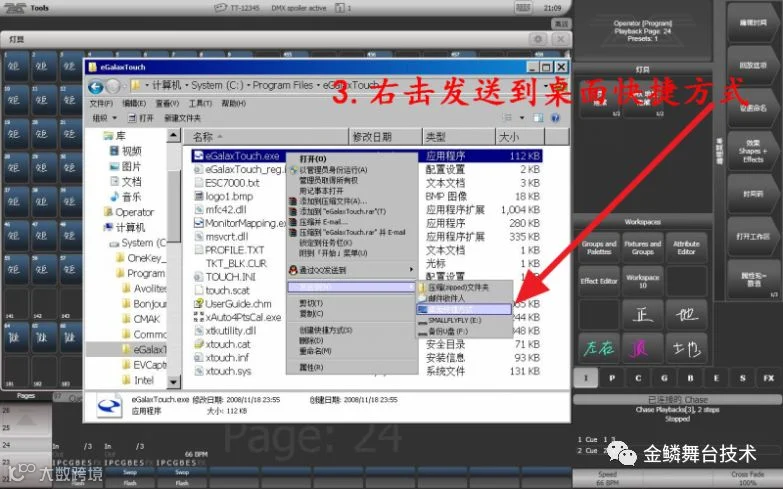Click the Workspace 10 button

643,281
